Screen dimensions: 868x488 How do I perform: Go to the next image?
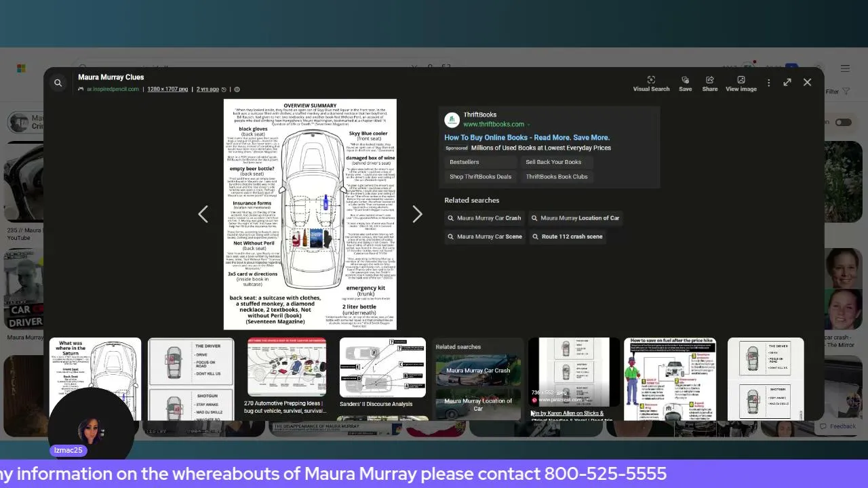(417, 214)
